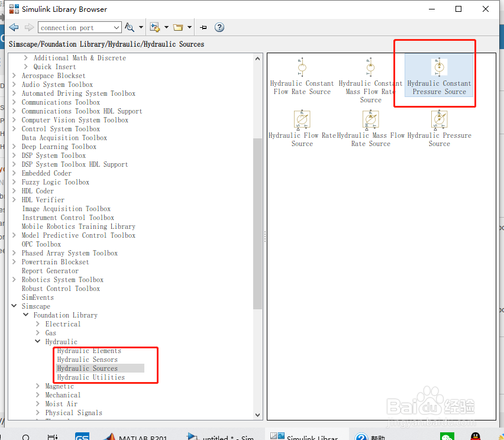
Task: Select Communications Toolbox HDL Support
Action: click(82, 111)
